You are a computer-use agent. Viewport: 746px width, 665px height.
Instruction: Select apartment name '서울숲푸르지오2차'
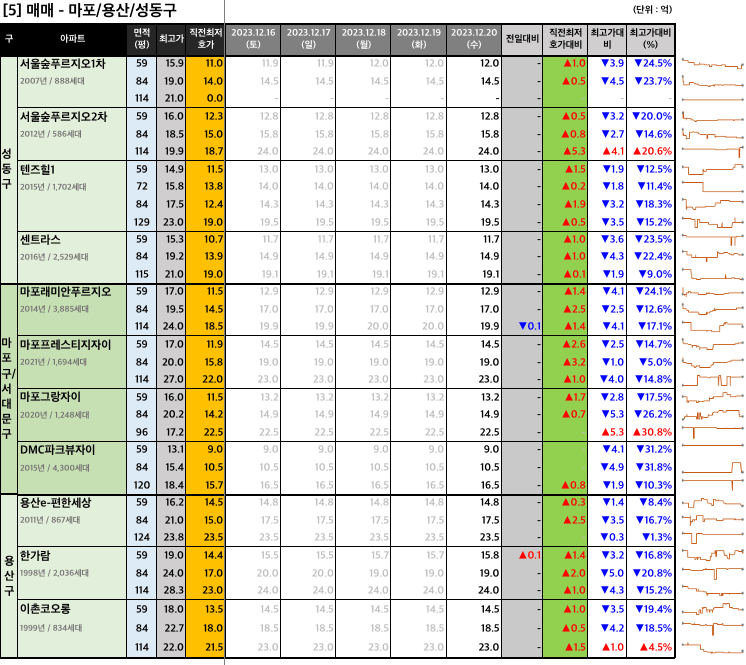tap(63, 117)
